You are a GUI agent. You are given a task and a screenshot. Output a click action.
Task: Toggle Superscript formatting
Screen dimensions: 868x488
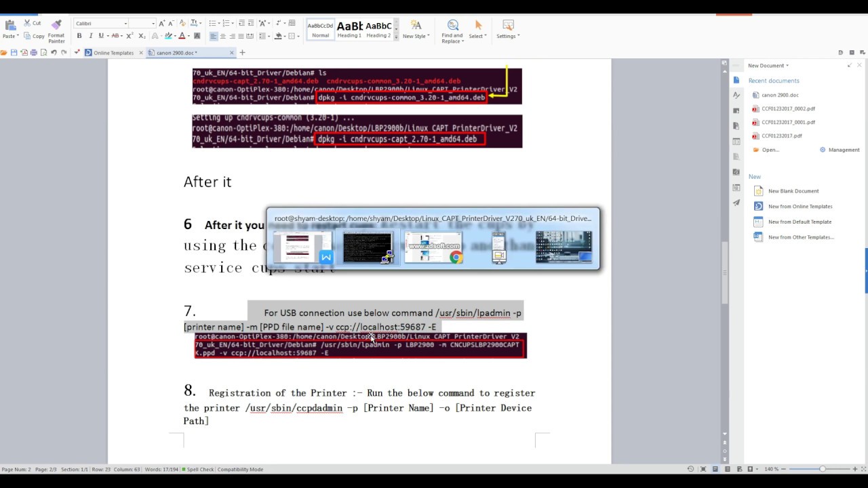[131, 36]
